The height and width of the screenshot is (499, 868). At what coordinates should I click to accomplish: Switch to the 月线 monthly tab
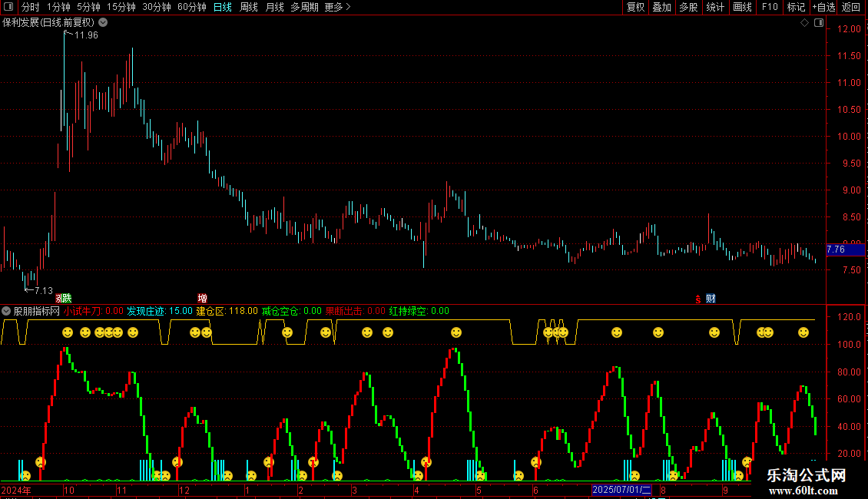pos(274,7)
